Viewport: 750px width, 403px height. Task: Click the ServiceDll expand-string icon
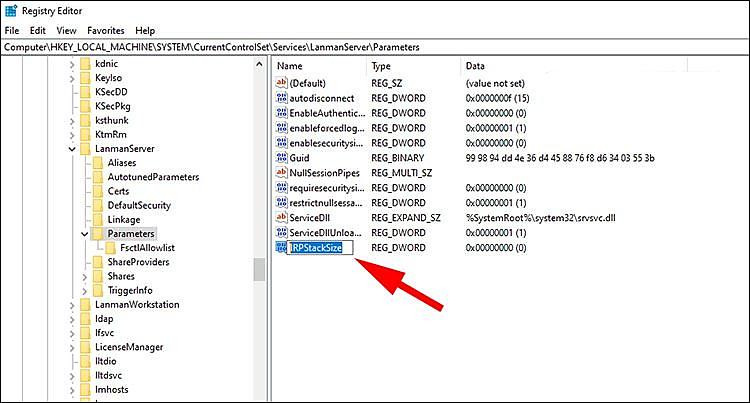coord(281,218)
